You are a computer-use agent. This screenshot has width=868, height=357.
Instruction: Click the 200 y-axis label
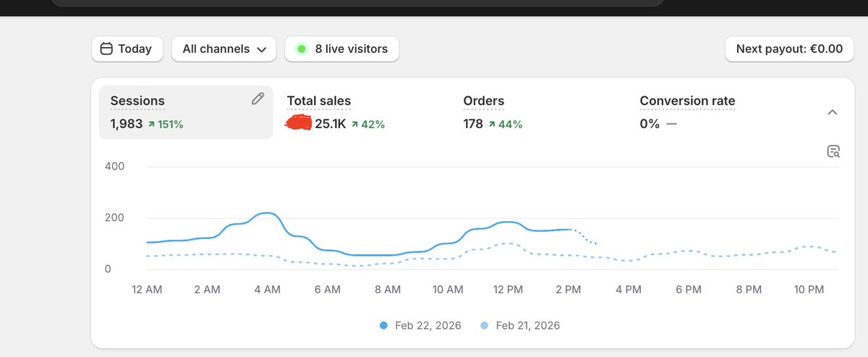[115, 218]
